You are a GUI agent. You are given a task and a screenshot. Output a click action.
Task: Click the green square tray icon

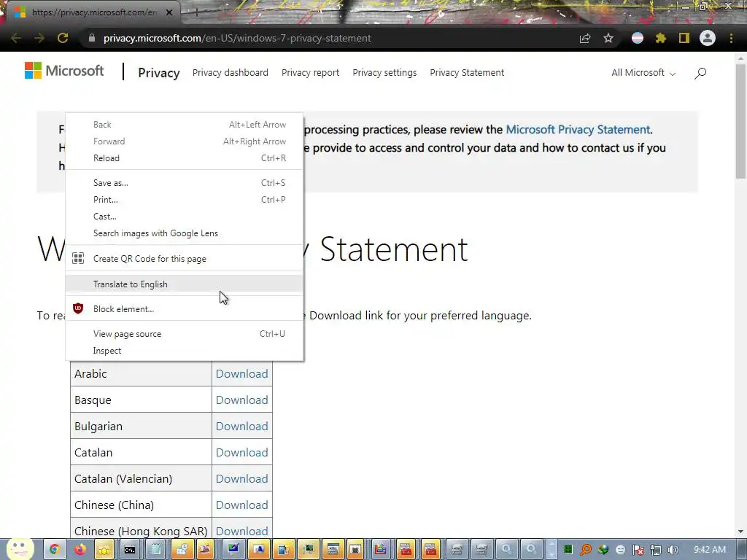568,550
